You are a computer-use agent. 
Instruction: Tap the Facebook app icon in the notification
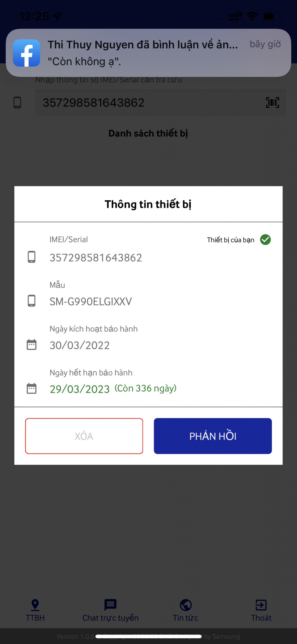coord(27,53)
